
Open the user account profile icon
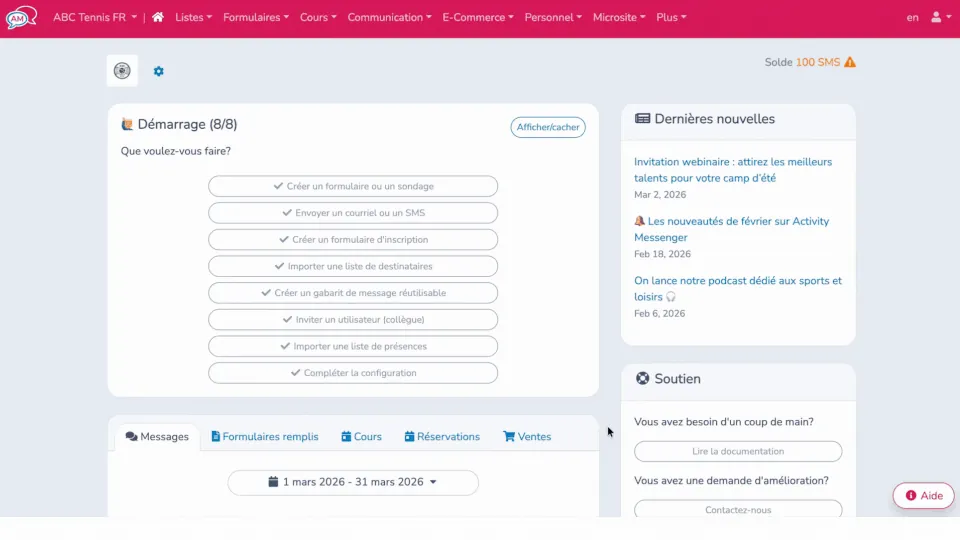click(x=936, y=17)
